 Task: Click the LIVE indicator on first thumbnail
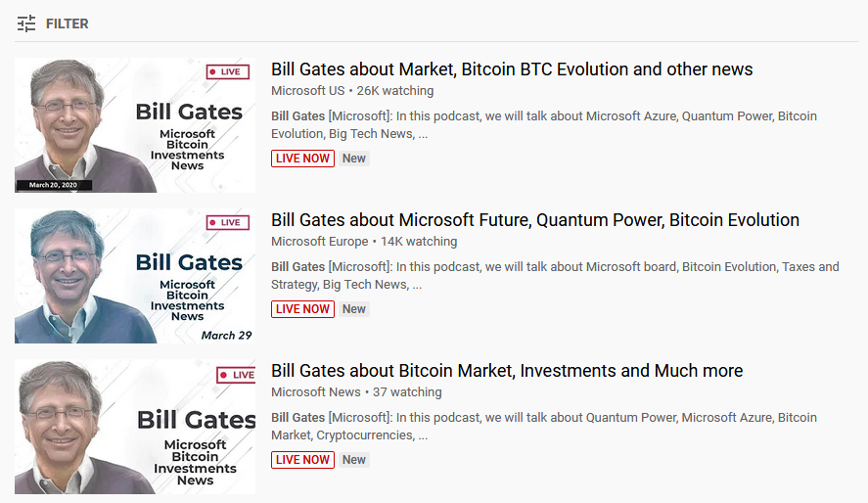pos(228,72)
